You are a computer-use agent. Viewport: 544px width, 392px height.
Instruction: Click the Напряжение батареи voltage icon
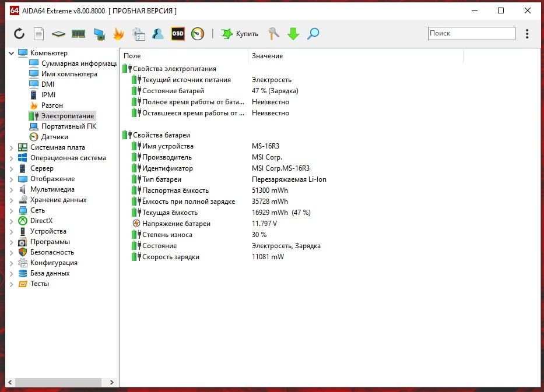click(x=136, y=224)
